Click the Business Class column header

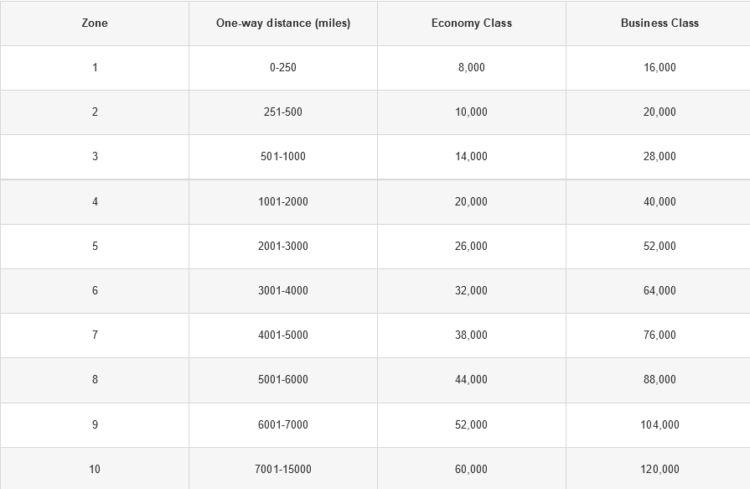[x=660, y=23]
